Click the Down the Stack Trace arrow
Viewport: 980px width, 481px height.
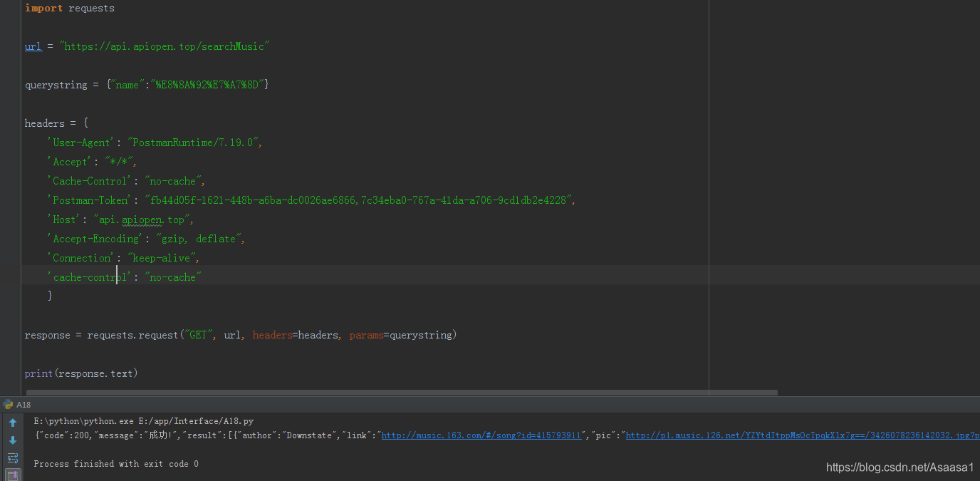click(x=12, y=440)
